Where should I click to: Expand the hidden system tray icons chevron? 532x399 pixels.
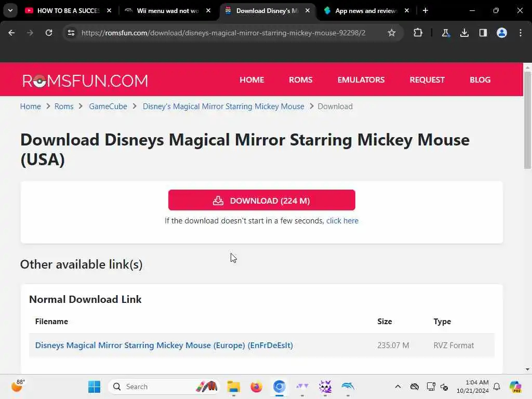pos(398,387)
